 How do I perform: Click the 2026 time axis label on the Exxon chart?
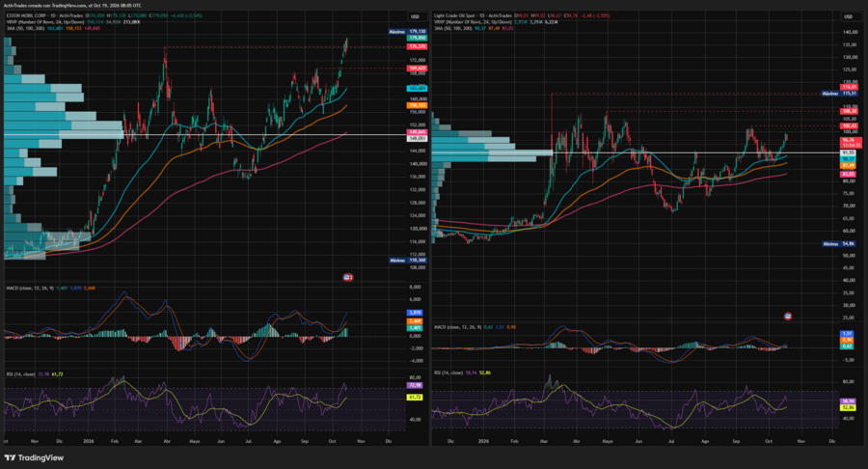[89, 441]
